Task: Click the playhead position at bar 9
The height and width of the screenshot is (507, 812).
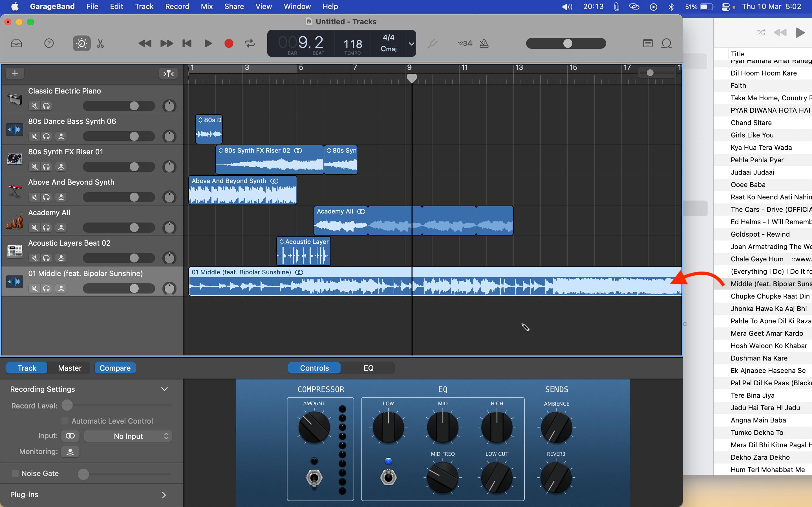Action: pyautogui.click(x=412, y=77)
